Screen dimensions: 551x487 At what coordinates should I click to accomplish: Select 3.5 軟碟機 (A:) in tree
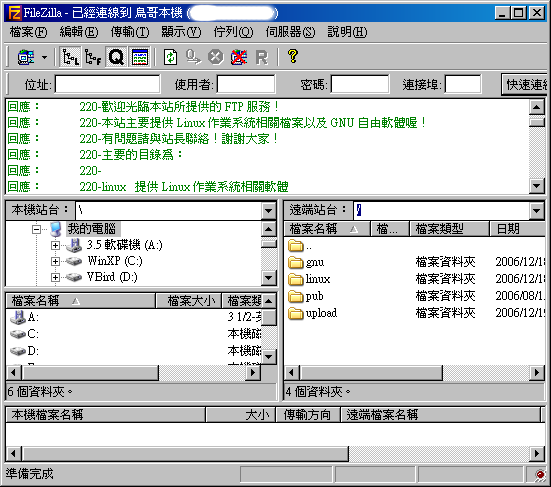tap(125, 245)
